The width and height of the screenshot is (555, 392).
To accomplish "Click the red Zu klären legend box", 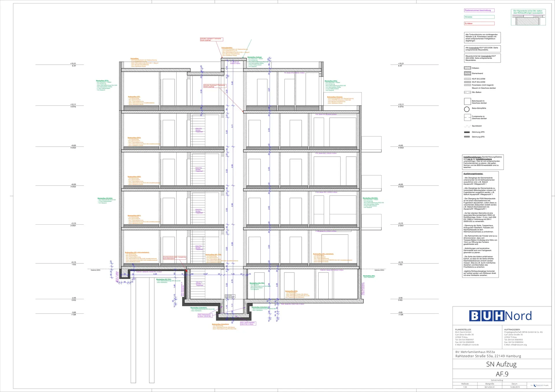I will click(479, 23).
